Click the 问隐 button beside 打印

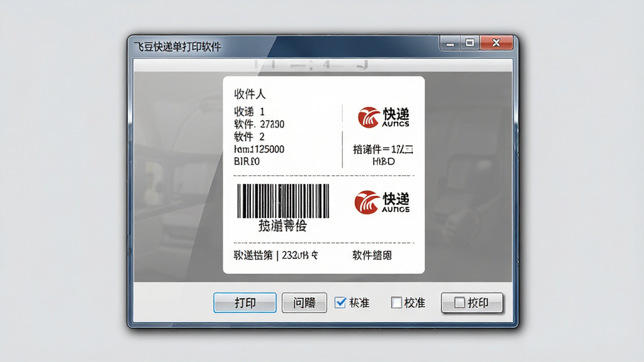pos(304,303)
